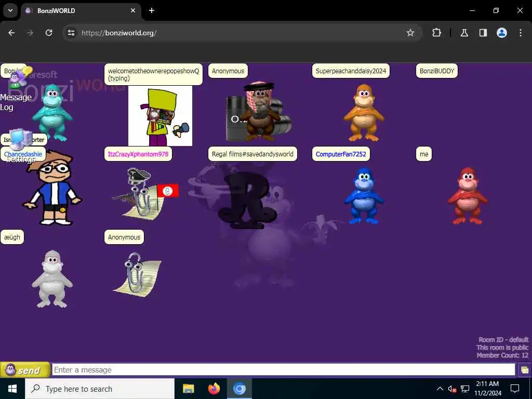Click the Superpeachanddaisy2024 name tag
Viewport: 532px width, 399px height.
pyautogui.click(x=351, y=71)
